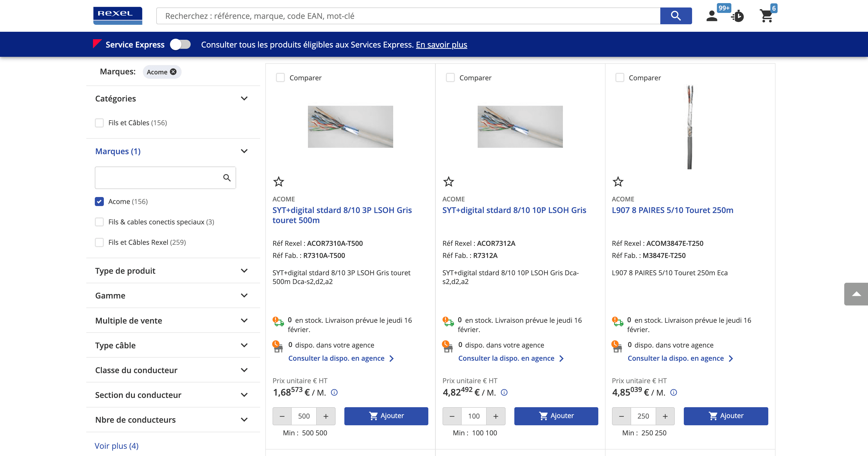Open the user account icon

click(712, 16)
